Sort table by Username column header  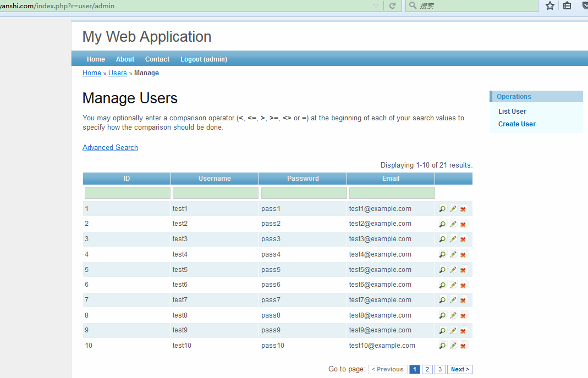point(215,179)
